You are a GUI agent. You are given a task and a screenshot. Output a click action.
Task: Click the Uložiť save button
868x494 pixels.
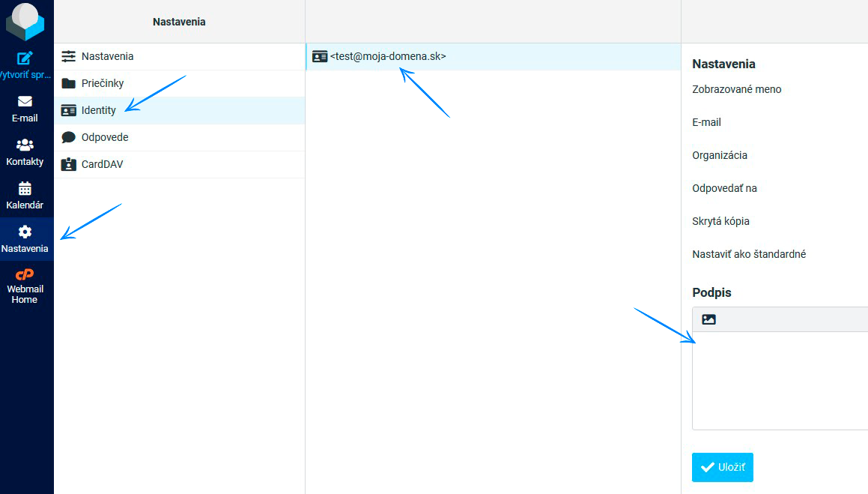(x=722, y=467)
